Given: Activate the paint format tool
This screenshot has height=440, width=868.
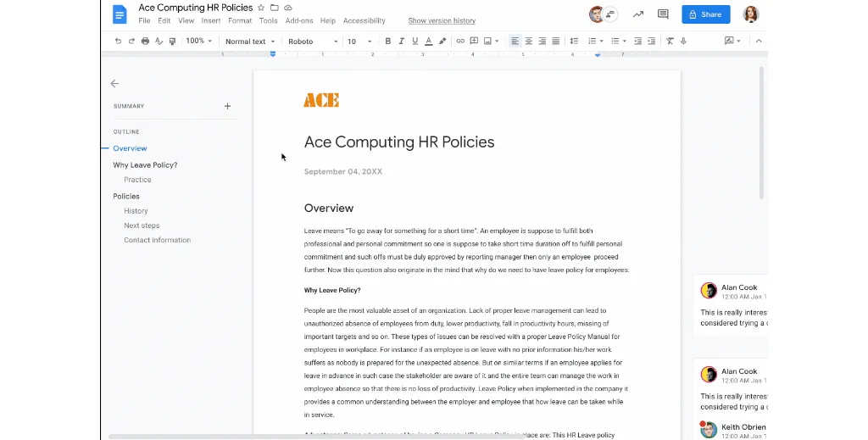Looking at the screenshot, I should pos(172,41).
